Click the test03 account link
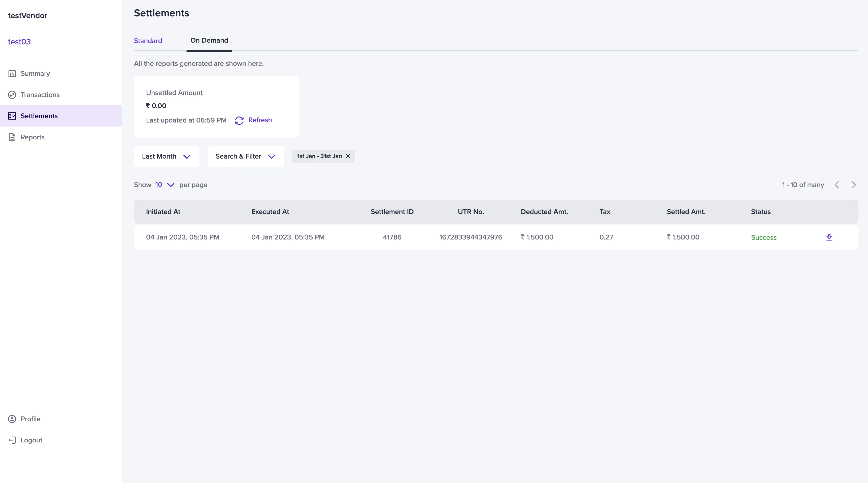Screen dimensions: 868x483 tap(19, 42)
